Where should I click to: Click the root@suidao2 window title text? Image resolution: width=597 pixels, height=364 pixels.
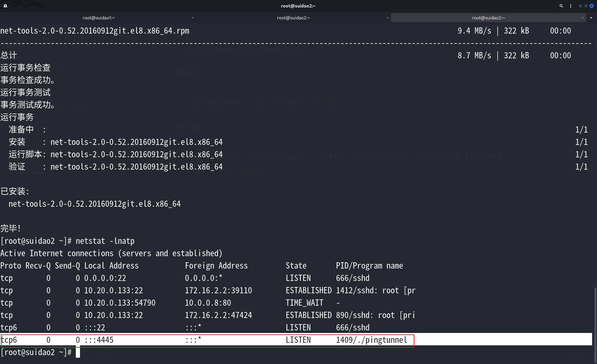pyautogui.click(x=298, y=6)
